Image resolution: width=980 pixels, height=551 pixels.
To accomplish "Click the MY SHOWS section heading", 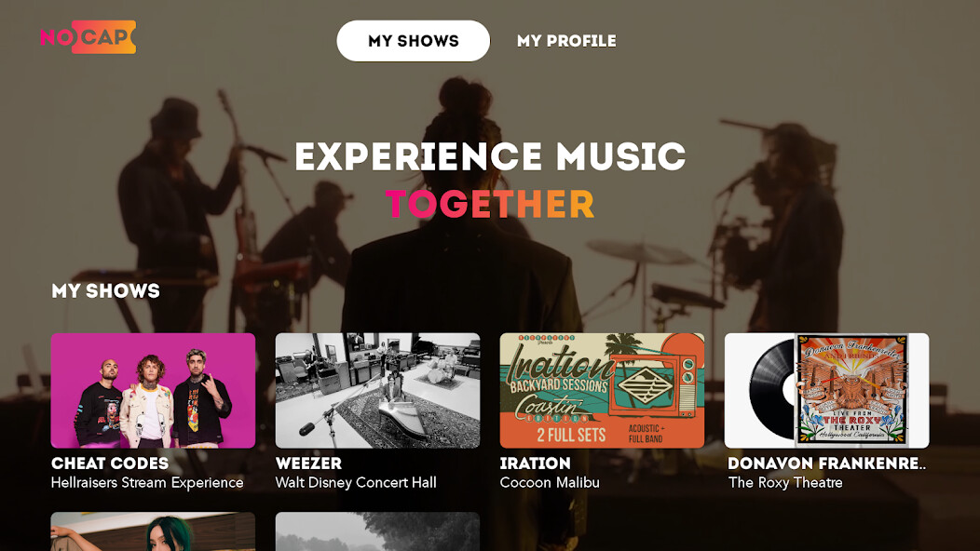I will pos(106,290).
